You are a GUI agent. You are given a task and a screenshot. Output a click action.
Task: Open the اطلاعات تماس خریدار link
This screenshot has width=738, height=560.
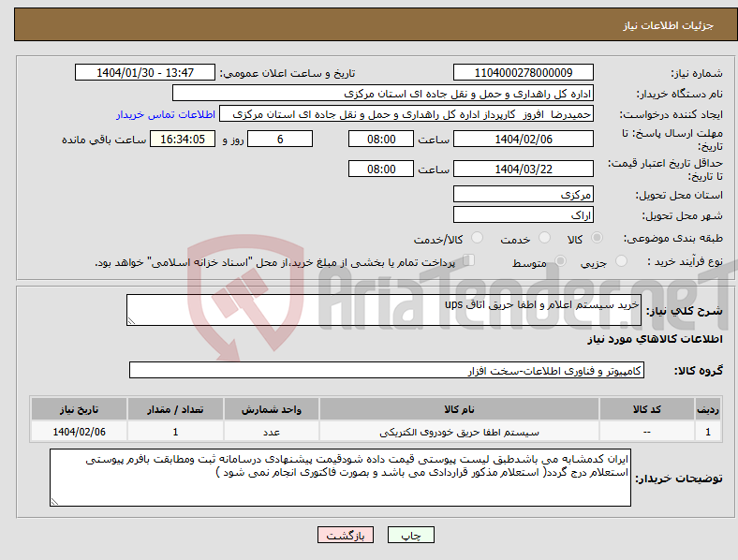click(166, 114)
